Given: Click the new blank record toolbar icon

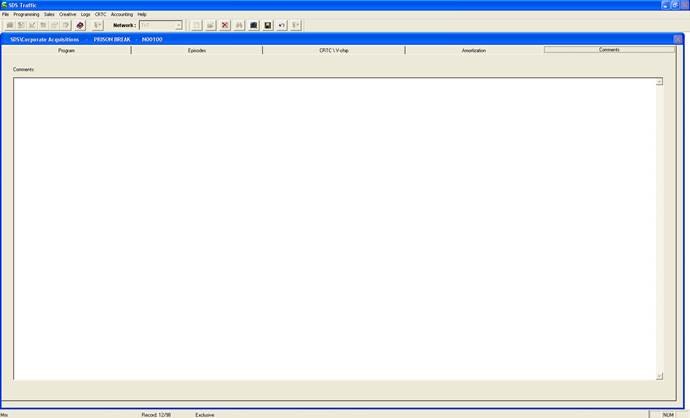Looking at the screenshot, I should click(197, 25).
